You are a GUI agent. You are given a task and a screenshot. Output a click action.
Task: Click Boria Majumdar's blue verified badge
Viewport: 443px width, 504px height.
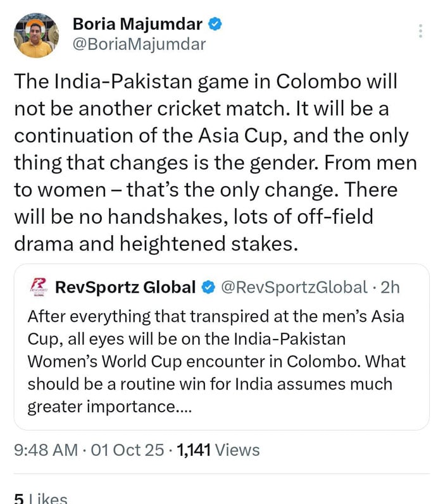tap(216, 25)
